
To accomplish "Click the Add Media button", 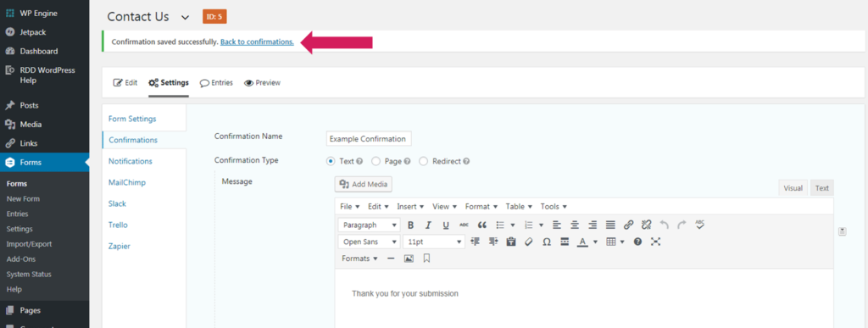I will point(364,184).
